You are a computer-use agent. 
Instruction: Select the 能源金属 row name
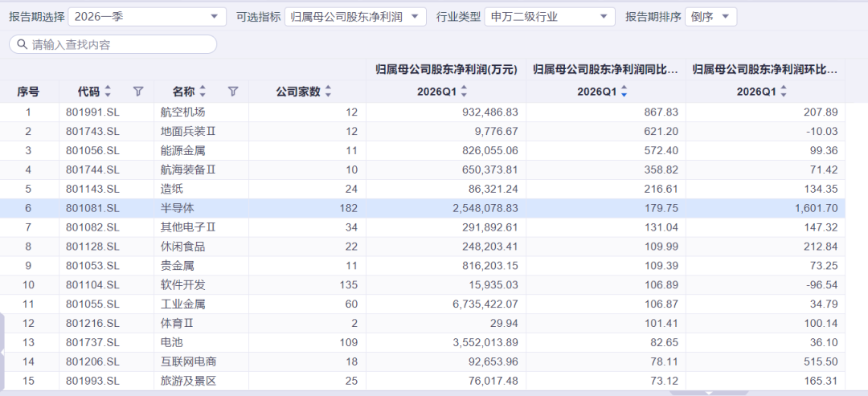pos(182,150)
